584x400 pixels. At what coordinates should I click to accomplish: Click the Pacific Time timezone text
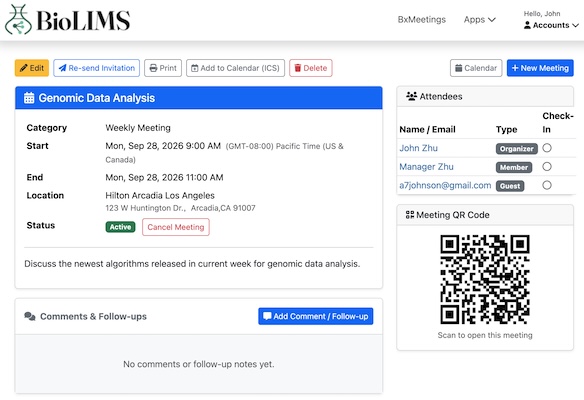point(224,153)
